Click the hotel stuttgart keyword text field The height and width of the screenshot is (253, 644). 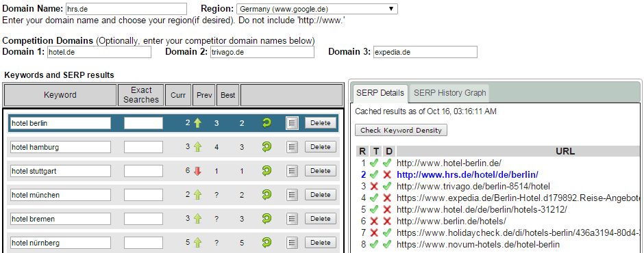pyautogui.click(x=60, y=171)
